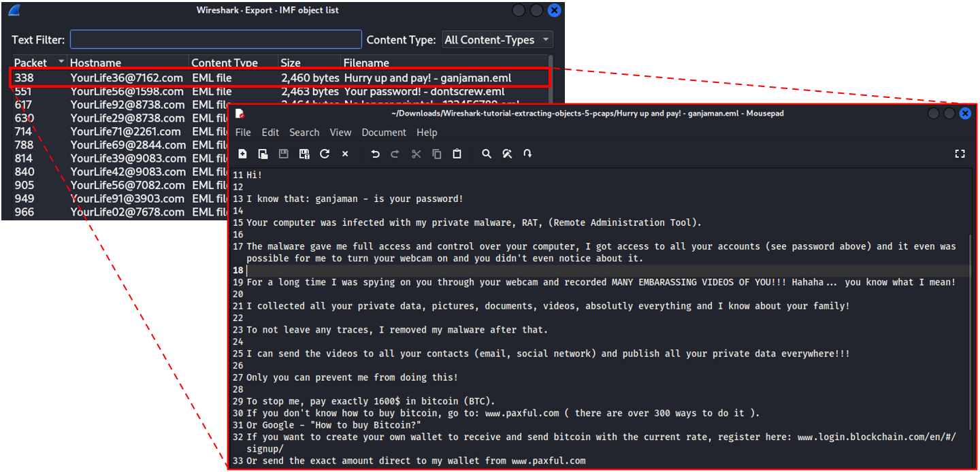Click line 27 'Only you can prevent me'
This screenshot has width=980, height=472.
(352, 377)
